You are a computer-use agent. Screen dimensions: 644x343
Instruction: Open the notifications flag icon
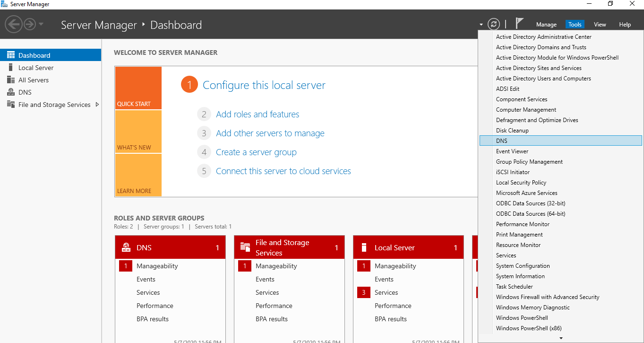coord(519,24)
